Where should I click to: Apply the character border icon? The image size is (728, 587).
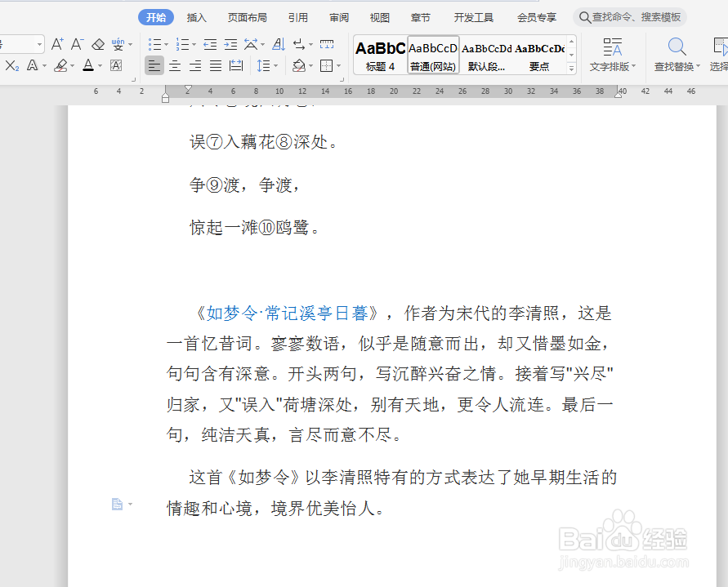pyautogui.click(x=114, y=65)
